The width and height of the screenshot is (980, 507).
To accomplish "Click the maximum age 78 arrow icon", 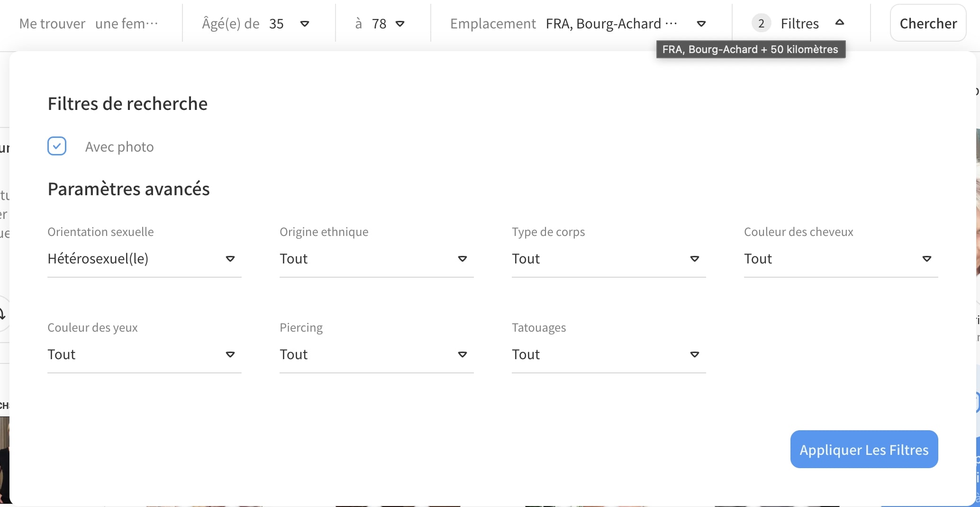I will click(x=400, y=24).
